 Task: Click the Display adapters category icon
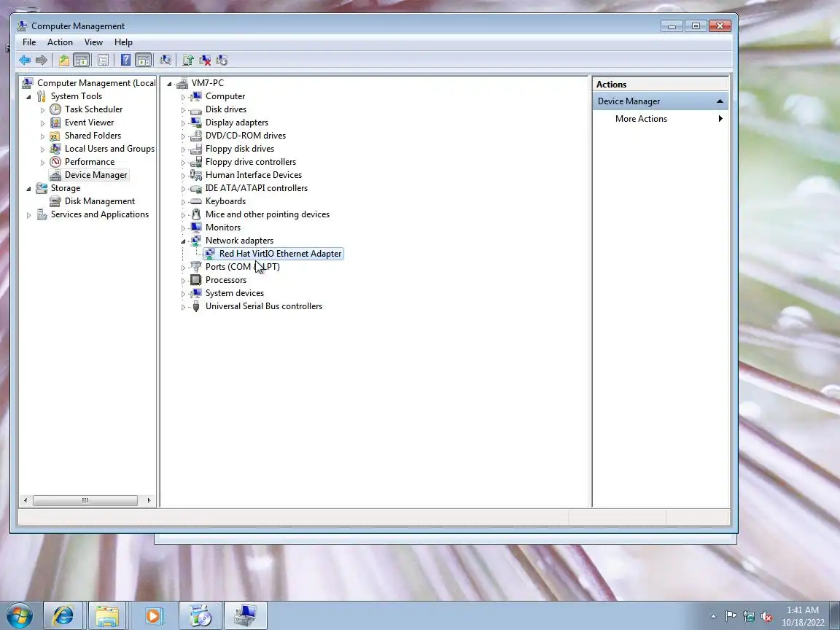tap(196, 122)
